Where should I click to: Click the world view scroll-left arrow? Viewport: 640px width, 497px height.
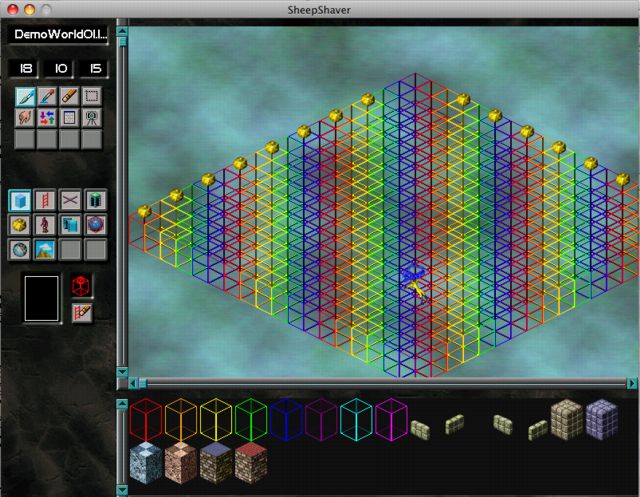click(x=133, y=383)
